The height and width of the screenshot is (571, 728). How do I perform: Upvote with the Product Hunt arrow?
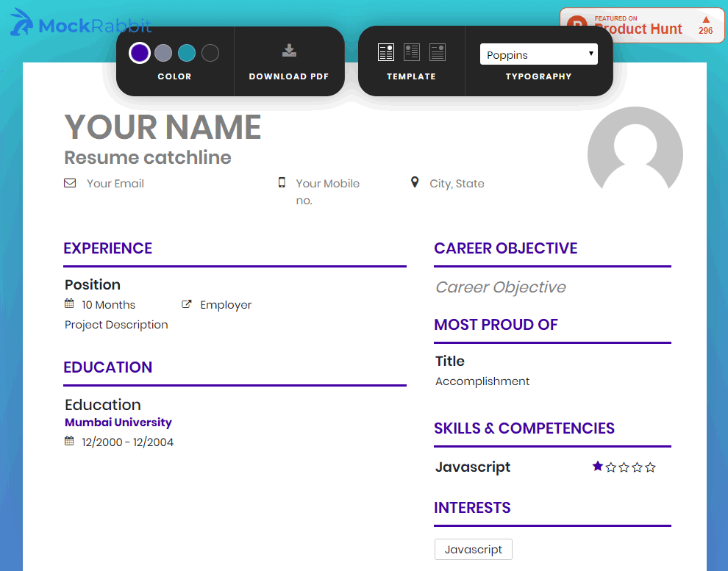[x=706, y=20]
